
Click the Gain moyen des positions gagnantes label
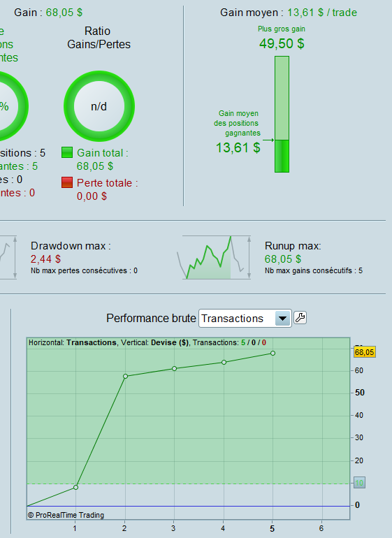point(237,123)
